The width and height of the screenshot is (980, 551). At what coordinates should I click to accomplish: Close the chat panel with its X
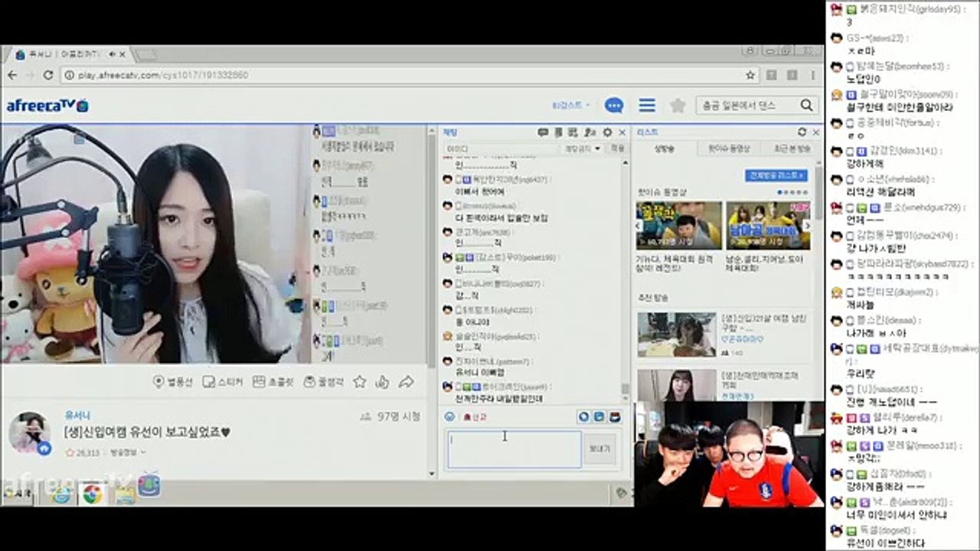point(622,132)
